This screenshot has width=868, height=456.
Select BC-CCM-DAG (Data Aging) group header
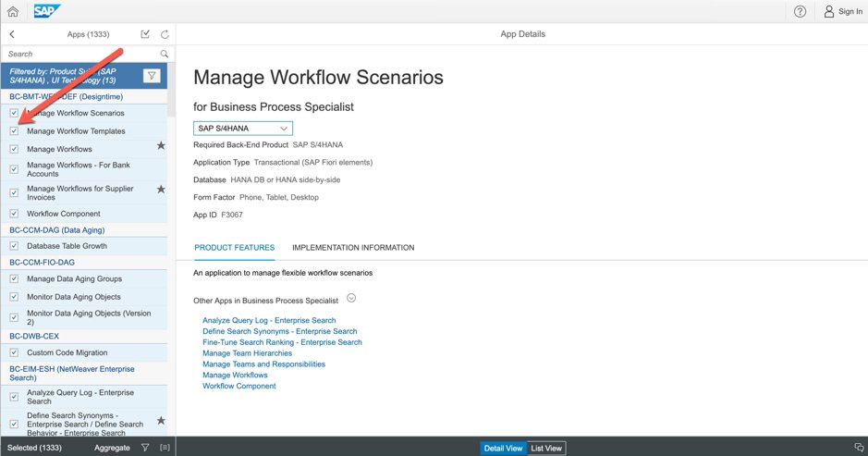[x=84, y=230]
